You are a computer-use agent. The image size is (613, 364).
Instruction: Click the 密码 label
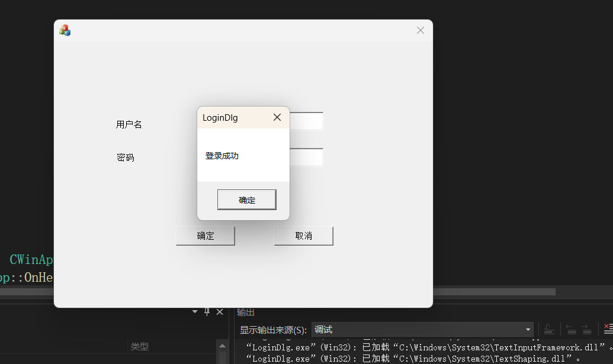coord(125,157)
